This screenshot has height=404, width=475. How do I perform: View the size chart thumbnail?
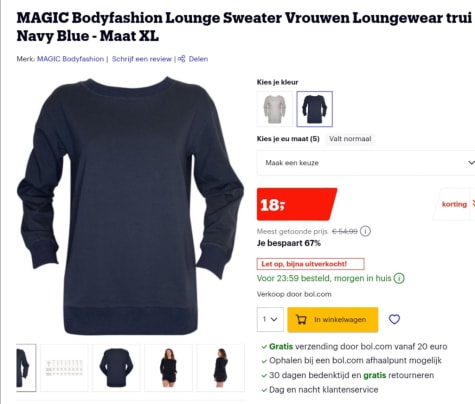click(x=64, y=368)
